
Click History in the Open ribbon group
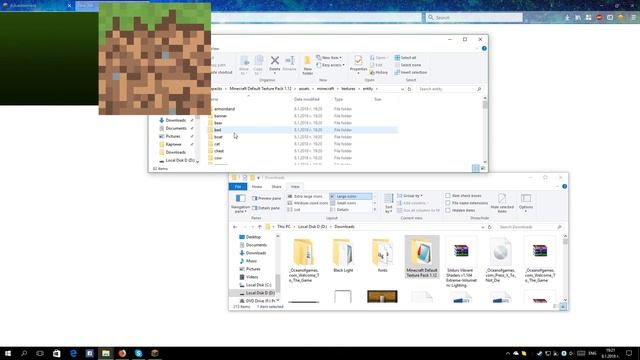(x=378, y=72)
